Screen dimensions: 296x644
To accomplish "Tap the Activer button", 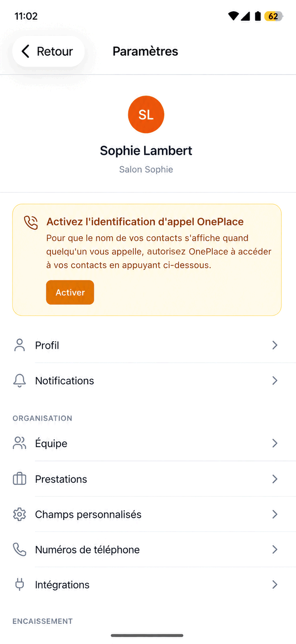I will (70, 292).
